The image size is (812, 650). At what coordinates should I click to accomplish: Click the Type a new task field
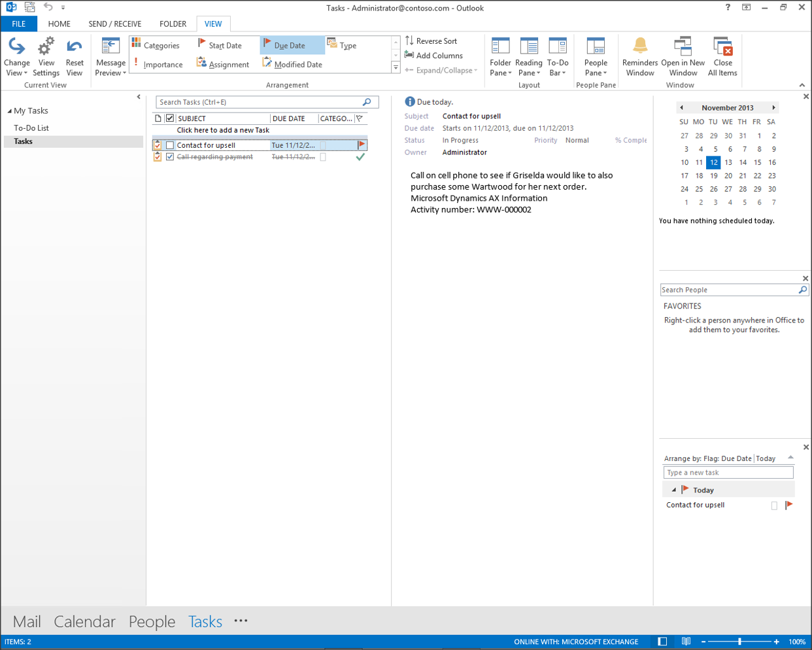click(727, 472)
